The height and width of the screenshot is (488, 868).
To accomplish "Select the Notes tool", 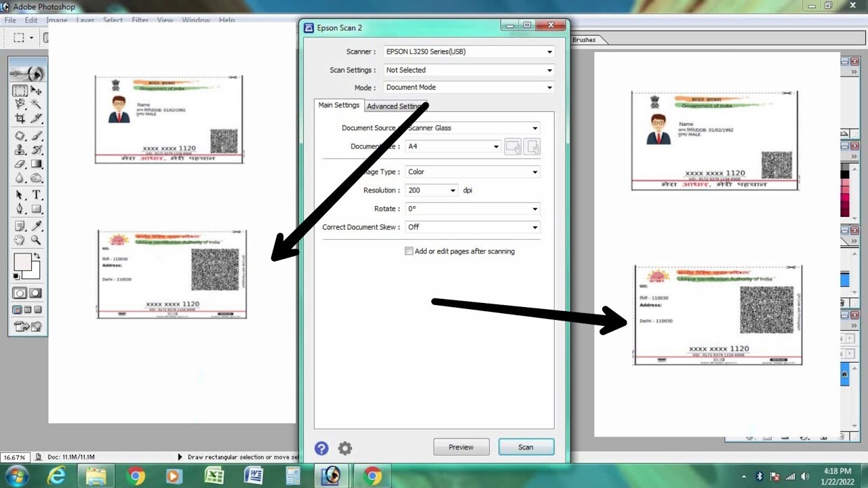I will click(20, 226).
